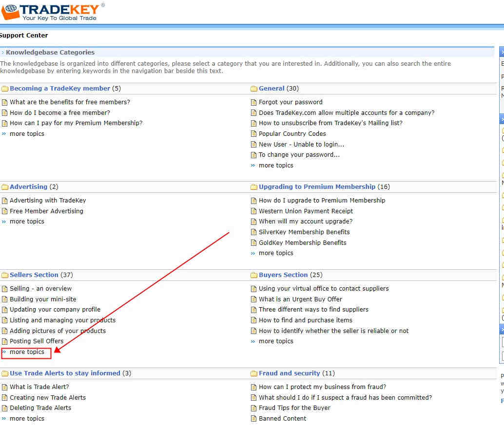Open 'Using your virtual office to contact suppliers'

pyautogui.click(x=324, y=289)
